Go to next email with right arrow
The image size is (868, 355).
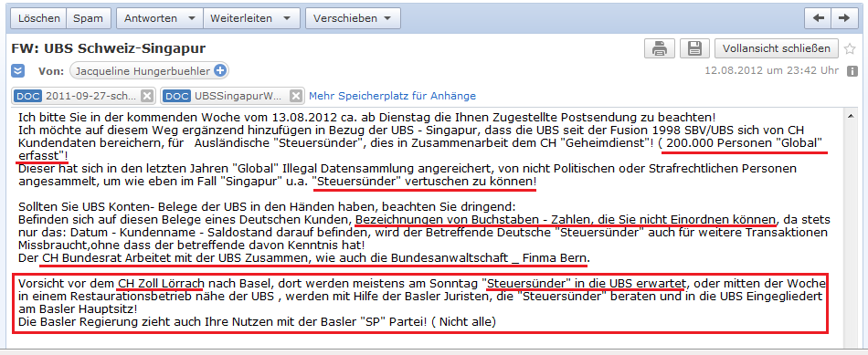point(843,18)
